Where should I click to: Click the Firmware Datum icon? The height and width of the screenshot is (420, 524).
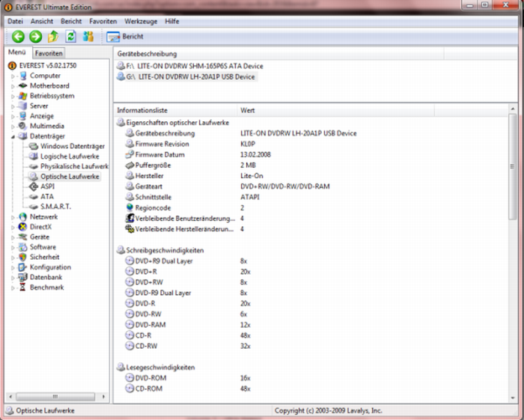pyautogui.click(x=130, y=154)
